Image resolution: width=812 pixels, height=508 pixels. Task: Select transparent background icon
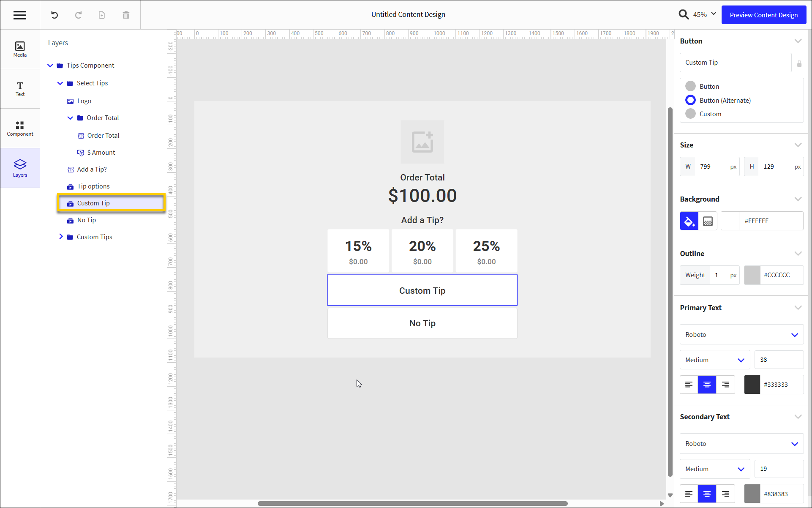708,221
